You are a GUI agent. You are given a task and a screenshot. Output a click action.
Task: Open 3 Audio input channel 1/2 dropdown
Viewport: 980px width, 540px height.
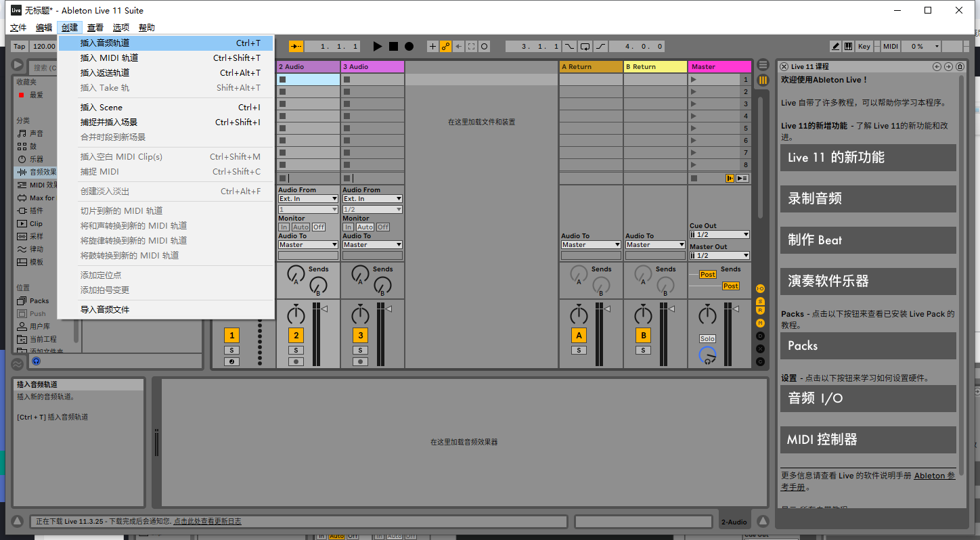[372, 210]
